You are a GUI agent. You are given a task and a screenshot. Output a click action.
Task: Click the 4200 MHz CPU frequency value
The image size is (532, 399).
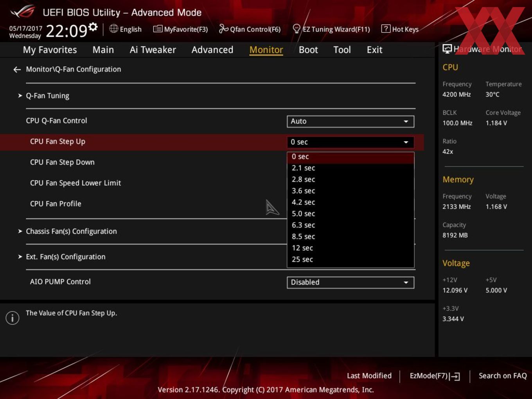(x=457, y=95)
